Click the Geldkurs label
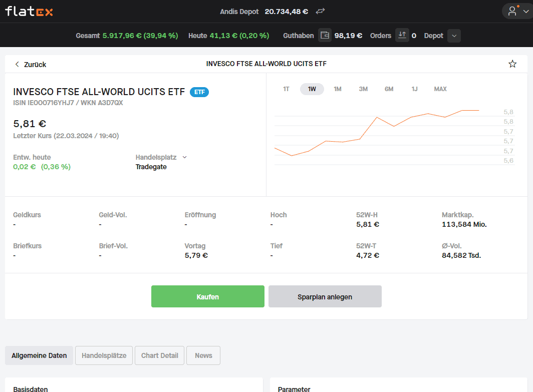Image resolution: width=533 pixels, height=392 pixels. [27, 215]
